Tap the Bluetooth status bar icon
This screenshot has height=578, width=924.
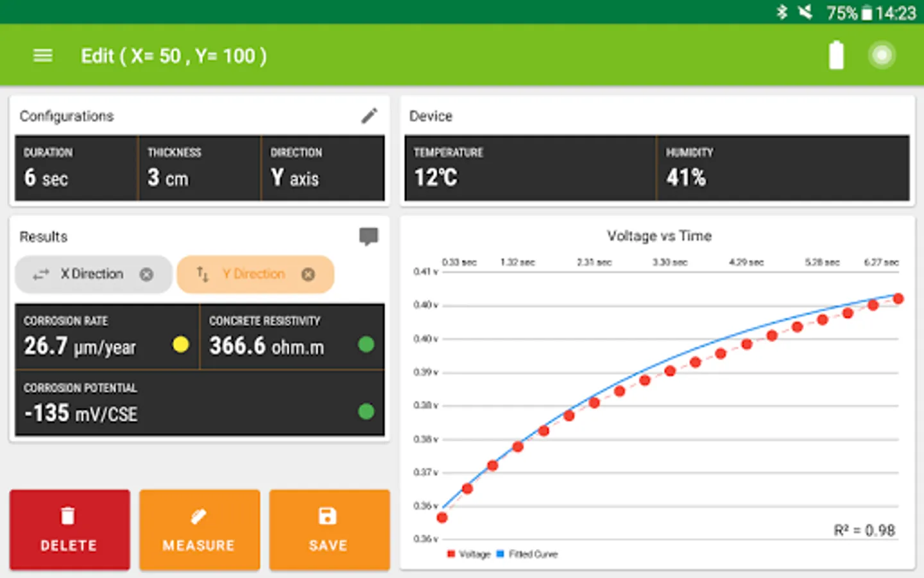coord(782,12)
